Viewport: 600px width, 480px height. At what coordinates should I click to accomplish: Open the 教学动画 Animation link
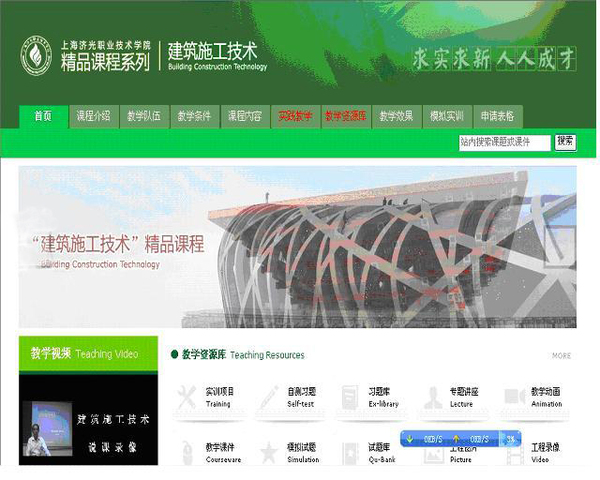coord(546,397)
